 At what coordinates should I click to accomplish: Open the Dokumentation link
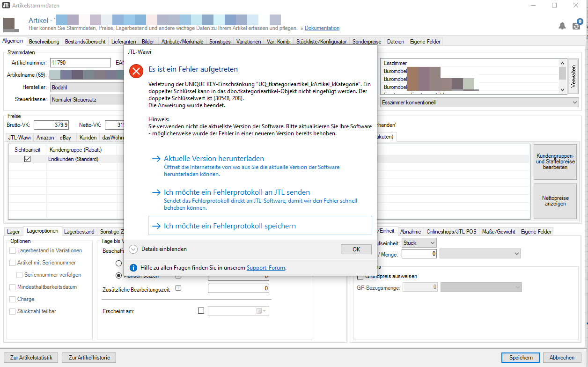click(322, 28)
